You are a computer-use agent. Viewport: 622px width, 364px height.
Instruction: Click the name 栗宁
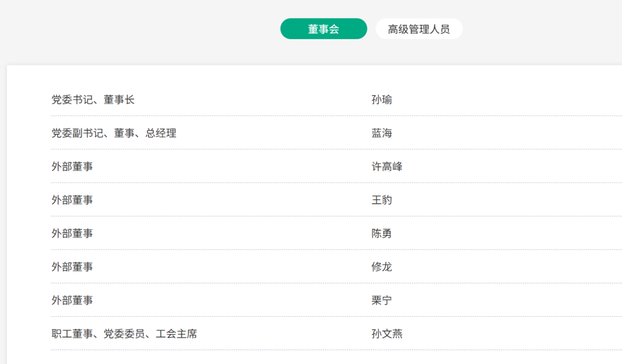382,300
